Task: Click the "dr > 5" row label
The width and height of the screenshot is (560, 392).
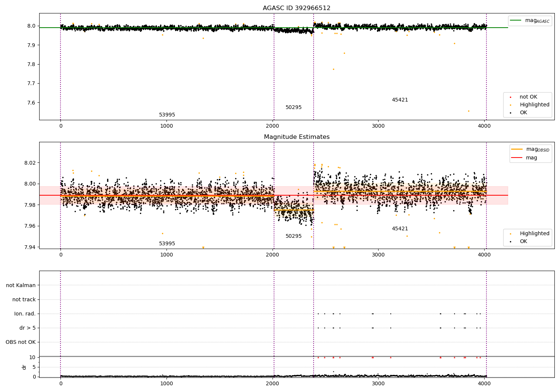Action: 28,328
